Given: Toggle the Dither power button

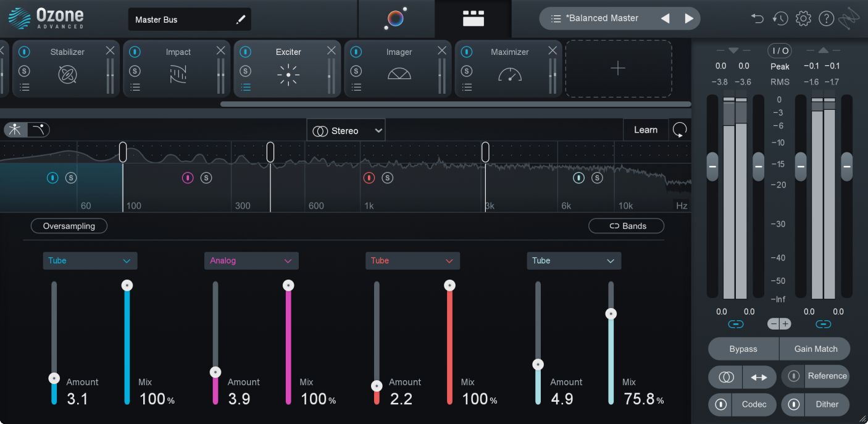Looking at the screenshot, I should tap(793, 404).
